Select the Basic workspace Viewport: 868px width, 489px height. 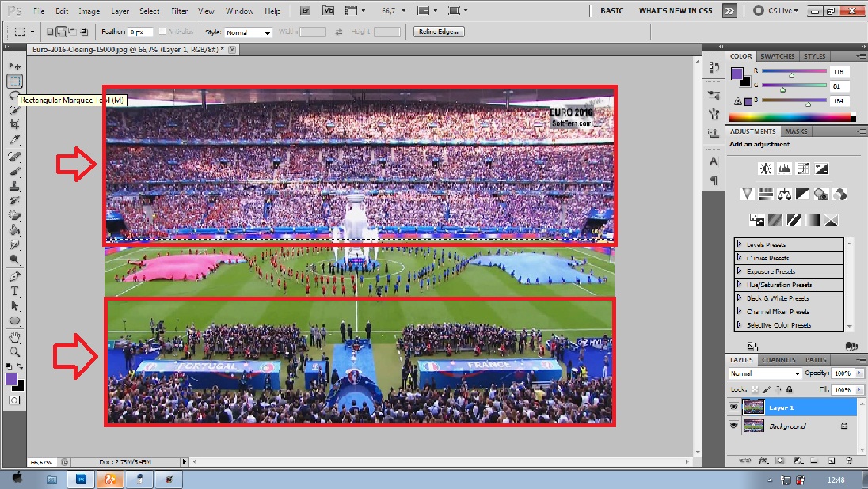click(x=611, y=10)
